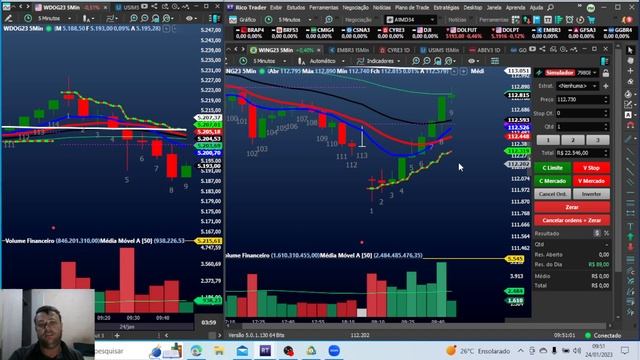640x360 pixels.
Task: Click the C Mercado buy button
Action: pos(552,181)
